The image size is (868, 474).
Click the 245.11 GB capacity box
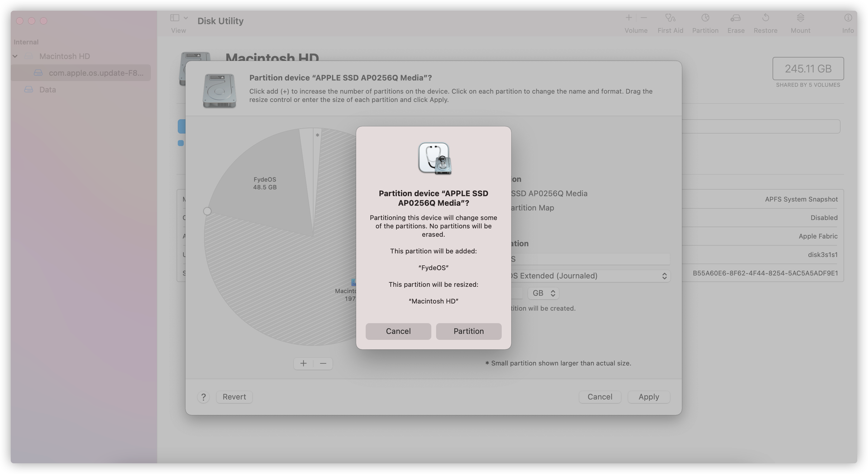[x=808, y=68]
